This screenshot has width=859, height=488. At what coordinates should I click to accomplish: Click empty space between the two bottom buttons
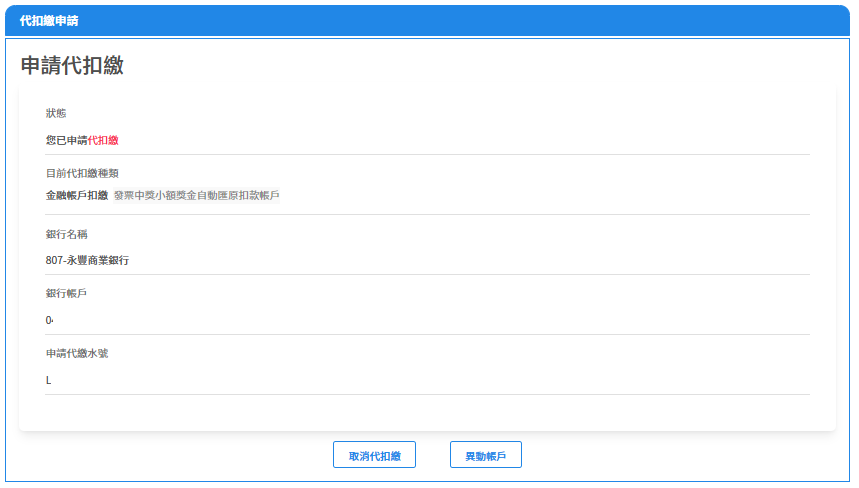[432, 455]
